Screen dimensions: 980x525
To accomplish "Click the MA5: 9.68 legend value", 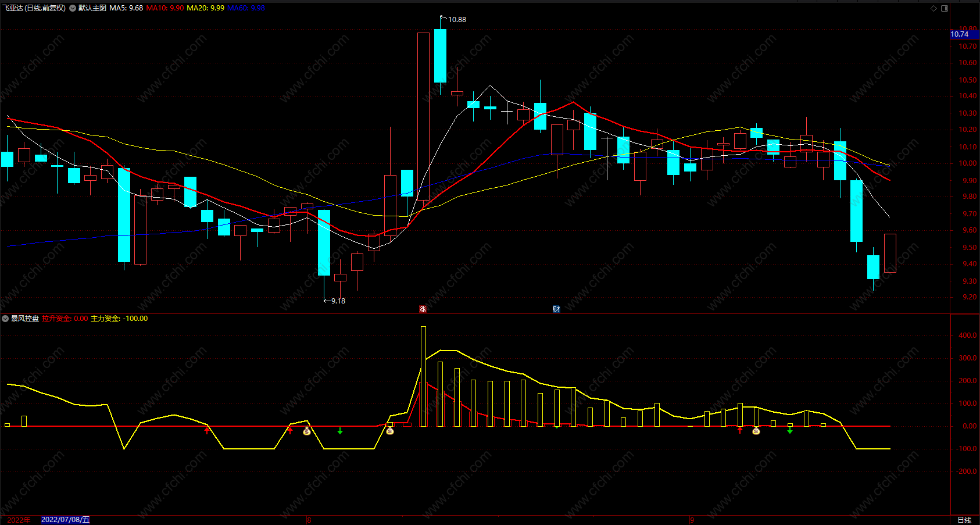I will coord(126,8).
